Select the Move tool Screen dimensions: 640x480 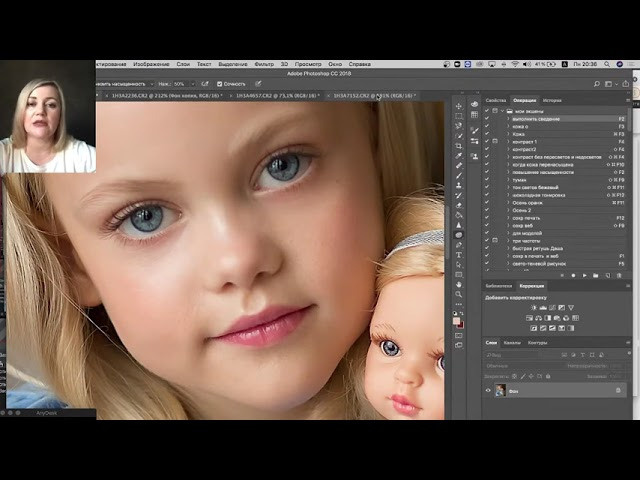coord(459,106)
